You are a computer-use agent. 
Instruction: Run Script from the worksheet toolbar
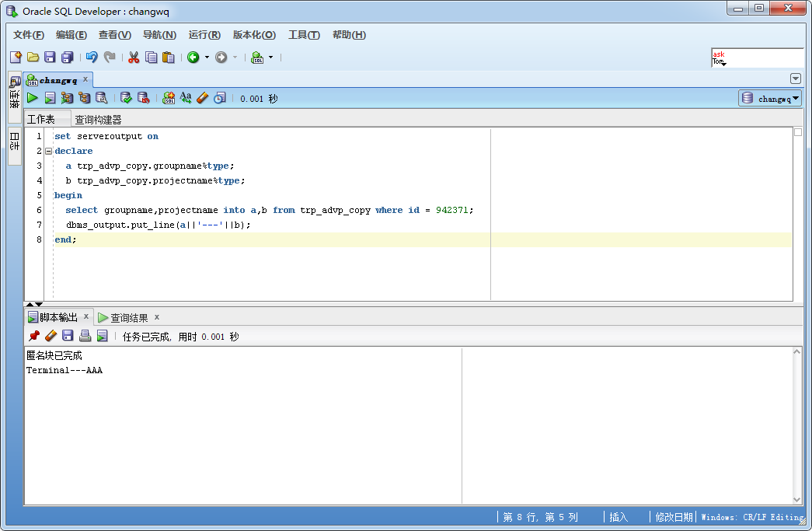coord(50,97)
